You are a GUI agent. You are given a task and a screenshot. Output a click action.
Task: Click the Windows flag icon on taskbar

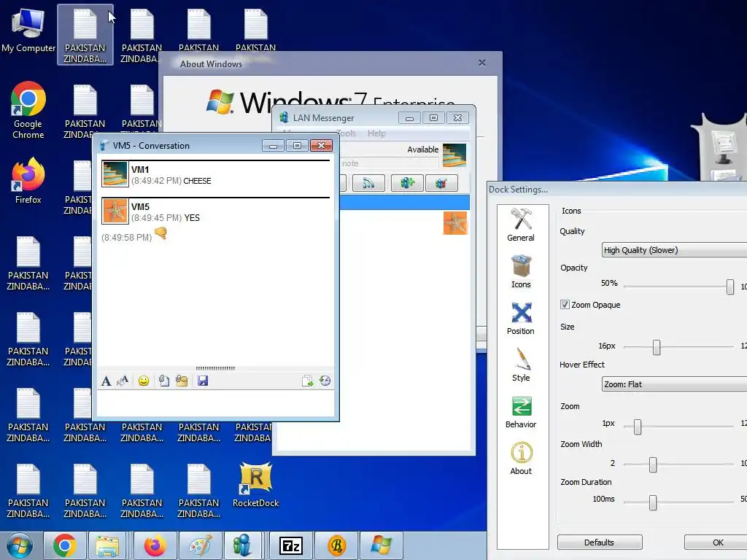[381, 545]
